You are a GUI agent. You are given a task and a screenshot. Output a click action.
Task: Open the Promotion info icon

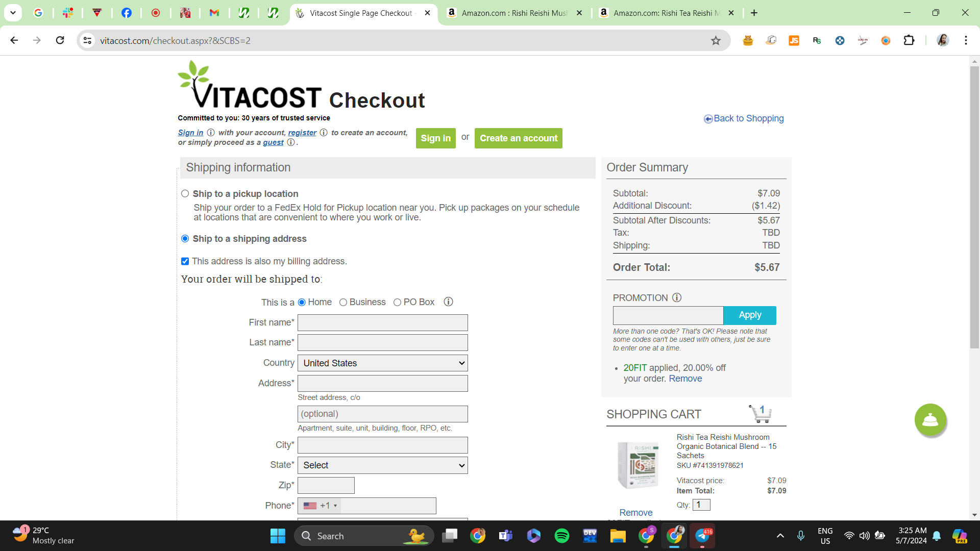click(677, 297)
